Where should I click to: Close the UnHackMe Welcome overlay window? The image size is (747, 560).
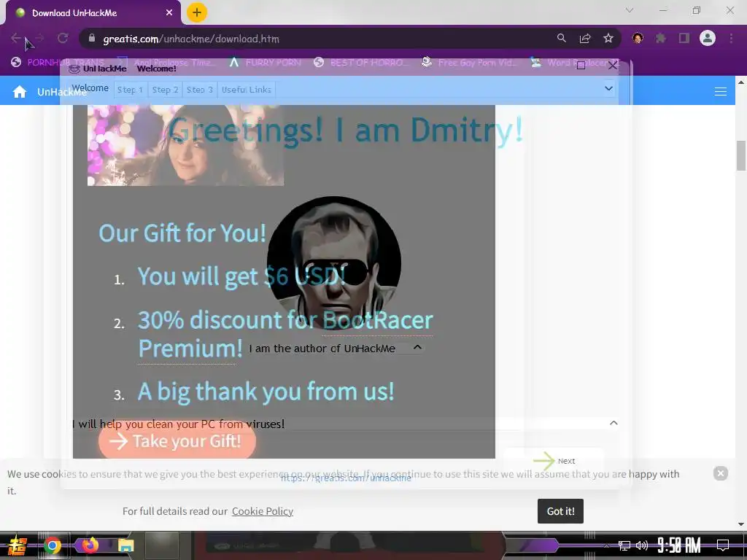[x=613, y=66]
